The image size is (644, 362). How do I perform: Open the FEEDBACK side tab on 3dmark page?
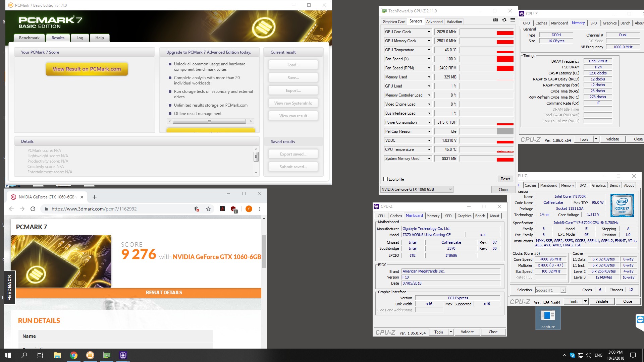coord(9,287)
